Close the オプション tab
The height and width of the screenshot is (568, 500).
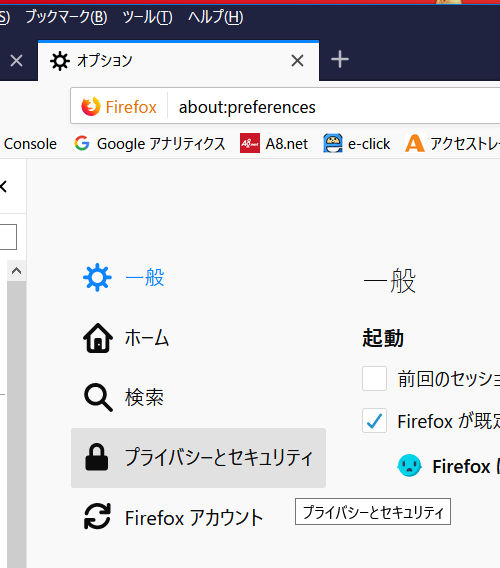tap(297, 60)
